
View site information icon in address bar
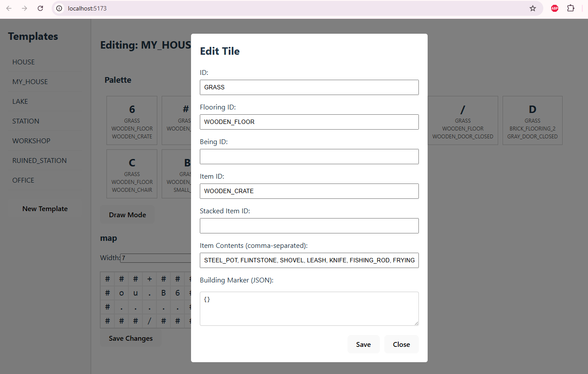[59, 8]
